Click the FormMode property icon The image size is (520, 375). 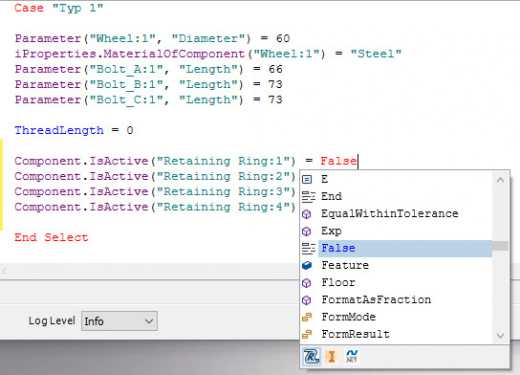coord(307,317)
